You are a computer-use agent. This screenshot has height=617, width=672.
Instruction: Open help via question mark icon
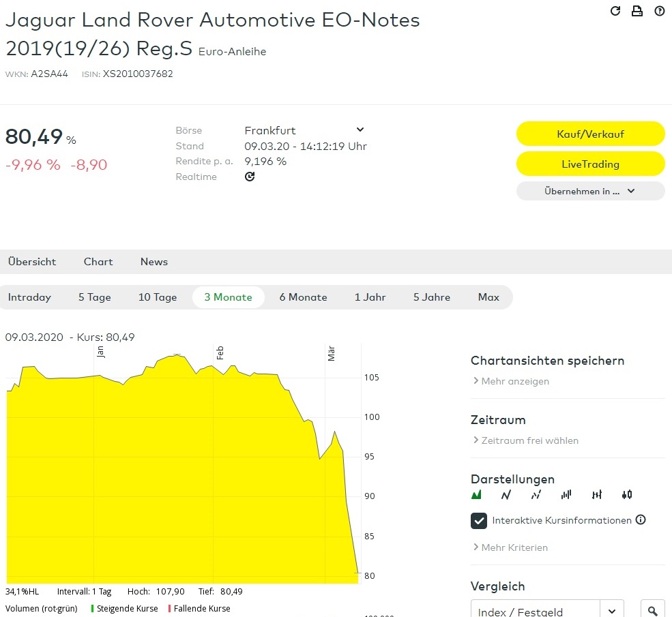(659, 11)
